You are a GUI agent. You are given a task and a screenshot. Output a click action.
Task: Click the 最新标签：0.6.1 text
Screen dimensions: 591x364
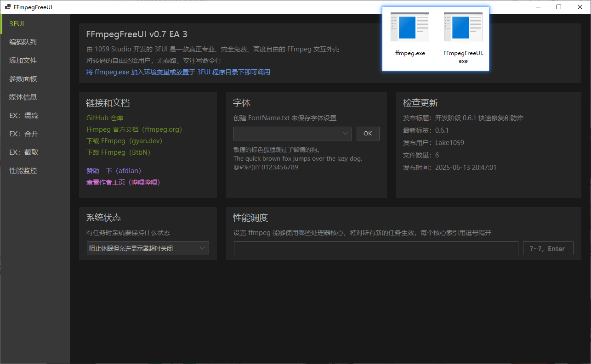point(426,130)
